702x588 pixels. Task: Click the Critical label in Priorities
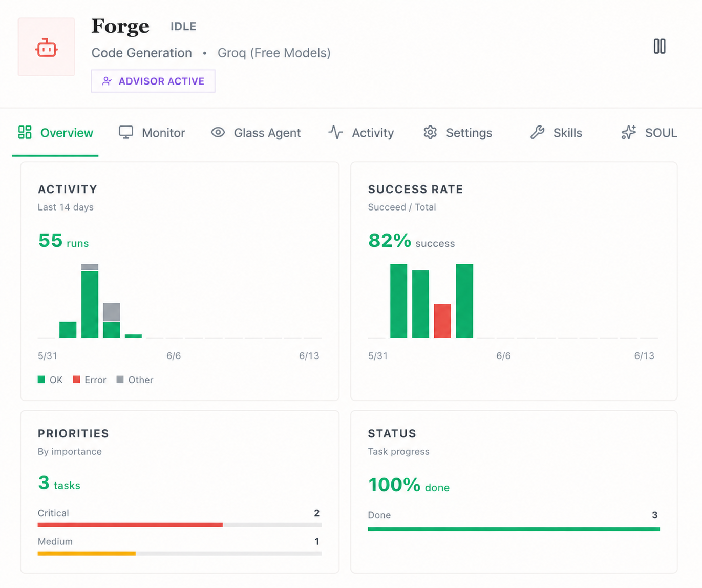pyautogui.click(x=53, y=513)
